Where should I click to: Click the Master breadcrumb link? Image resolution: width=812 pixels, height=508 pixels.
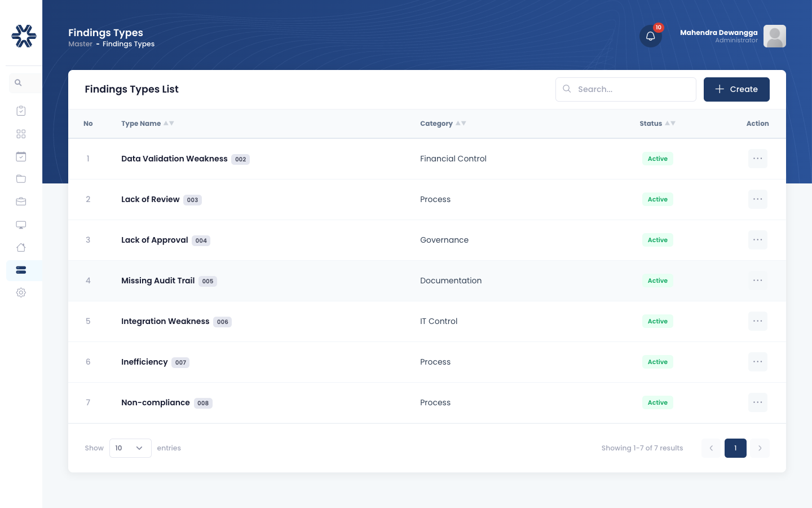pyautogui.click(x=80, y=44)
